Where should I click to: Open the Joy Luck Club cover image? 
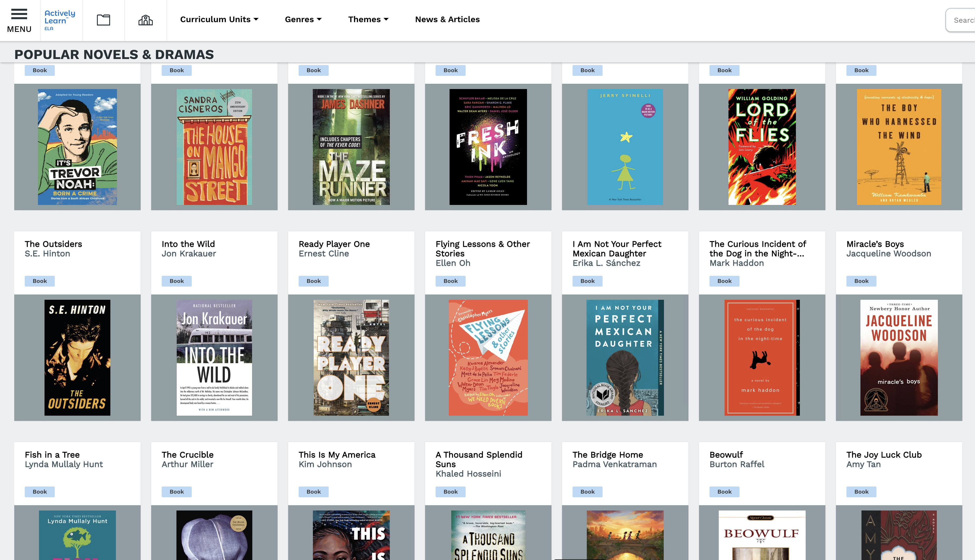pyautogui.click(x=899, y=536)
